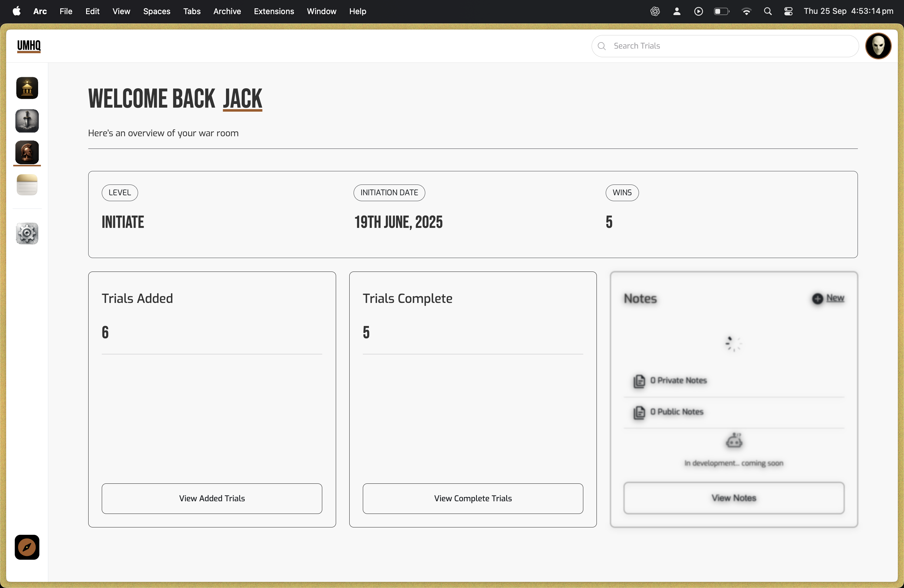Open the temple building sidebar icon
This screenshot has height=588, width=904.
pyautogui.click(x=27, y=88)
